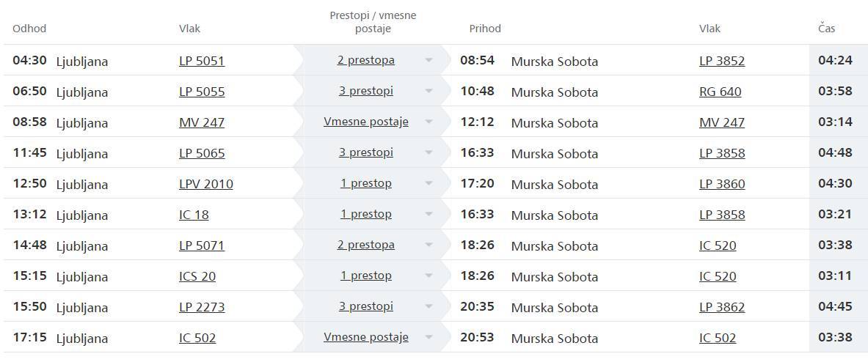Open arriving train link RG 640
Viewport: 868px width, 362px height.
click(x=720, y=92)
